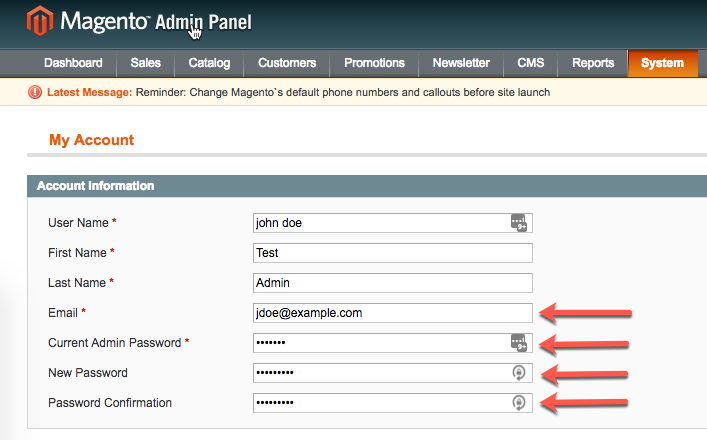Click autofill icon in Current Admin Password field

pos(518,343)
